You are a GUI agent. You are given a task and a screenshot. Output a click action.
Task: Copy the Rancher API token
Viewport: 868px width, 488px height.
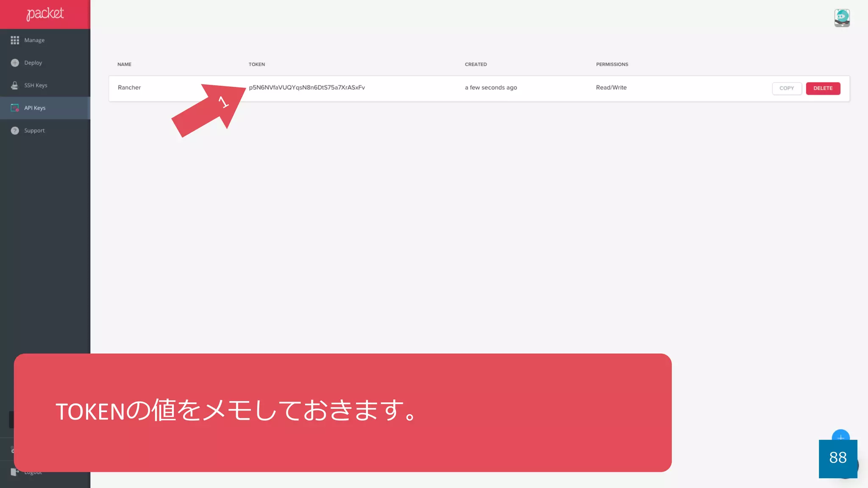pyautogui.click(x=787, y=88)
